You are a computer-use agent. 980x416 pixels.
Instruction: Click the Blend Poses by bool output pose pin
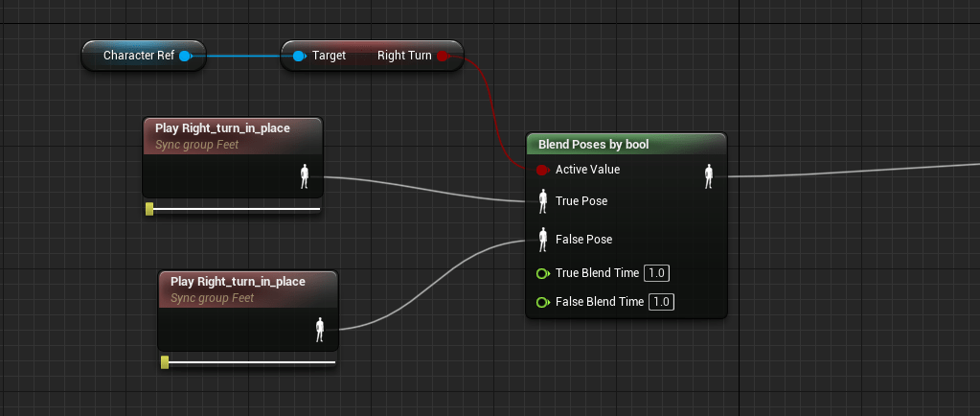point(709,175)
